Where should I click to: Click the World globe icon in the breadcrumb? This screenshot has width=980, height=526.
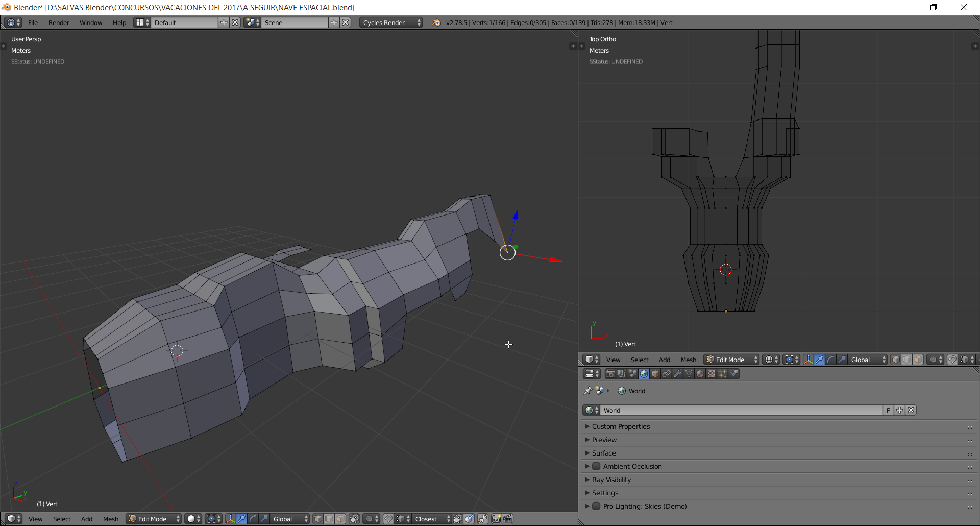pyautogui.click(x=622, y=391)
